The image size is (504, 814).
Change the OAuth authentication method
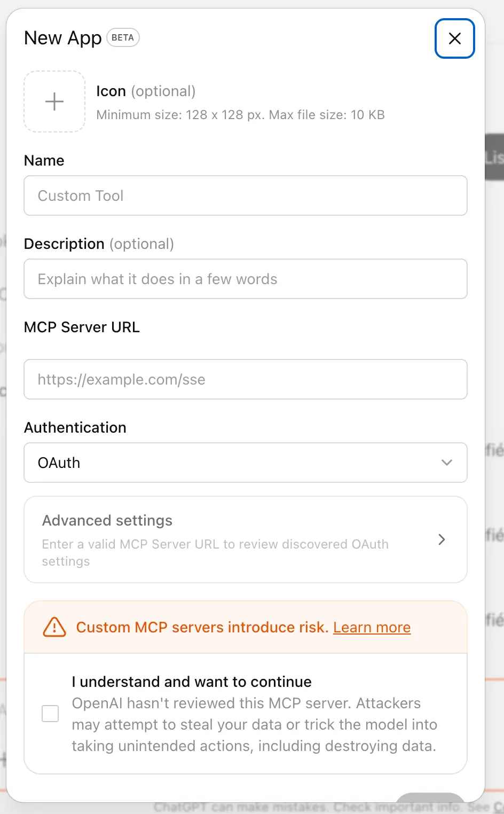click(245, 463)
